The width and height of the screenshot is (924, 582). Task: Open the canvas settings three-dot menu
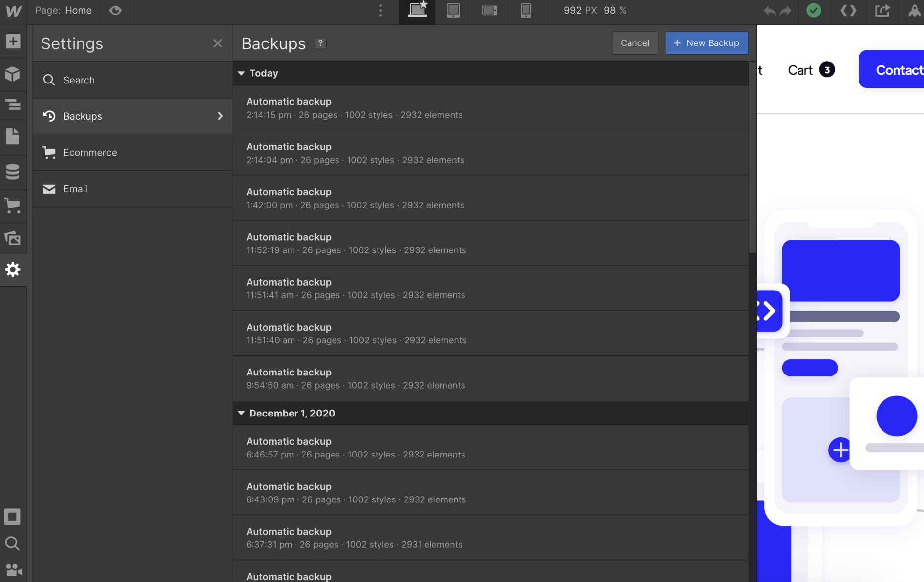(380, 11)
